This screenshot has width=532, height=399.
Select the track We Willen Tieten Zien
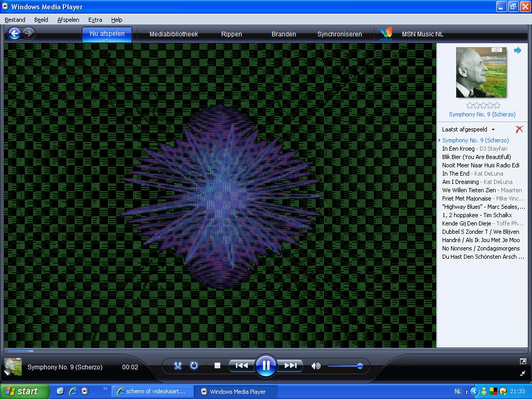[482, 190]
